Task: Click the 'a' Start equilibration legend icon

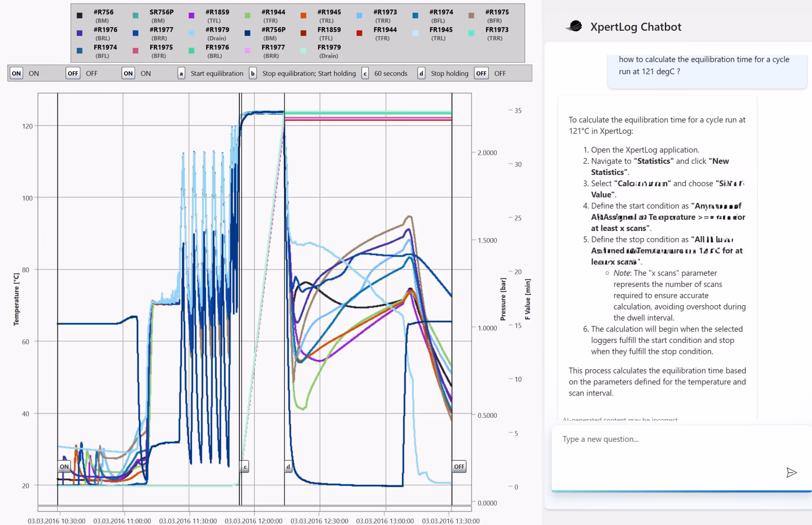Action: click(181, 73)
